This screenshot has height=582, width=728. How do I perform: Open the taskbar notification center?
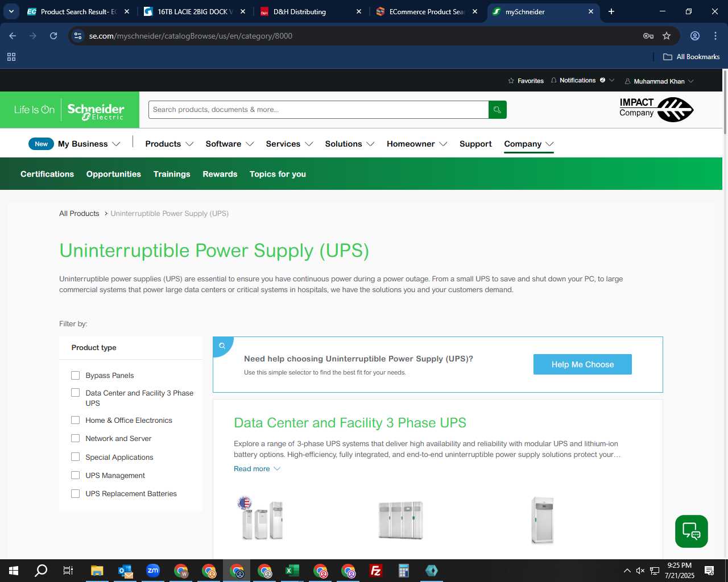coord(709,571)
